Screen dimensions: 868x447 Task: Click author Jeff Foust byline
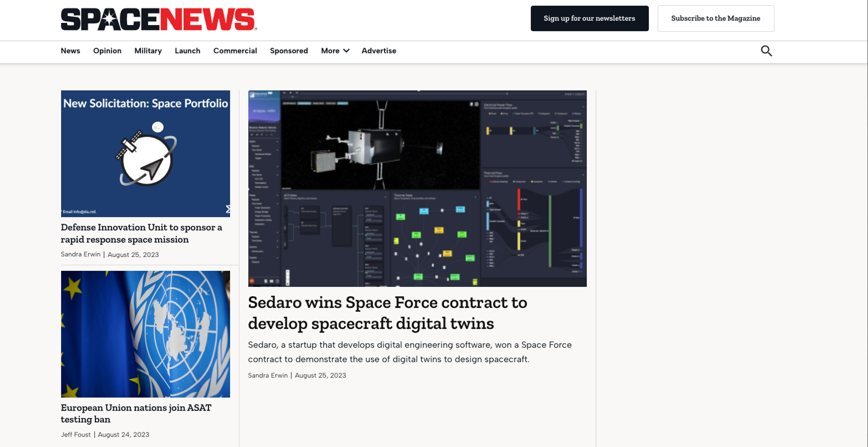[x=76, y=435]
